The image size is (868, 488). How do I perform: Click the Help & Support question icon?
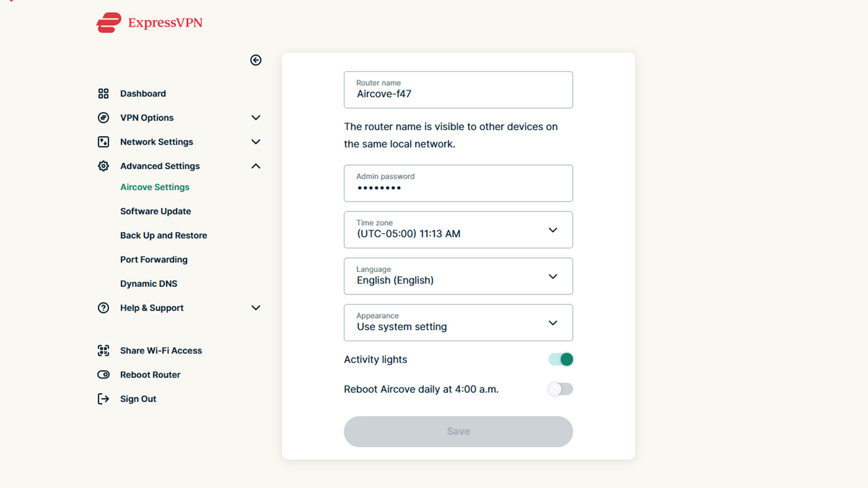tap(103, 308)
